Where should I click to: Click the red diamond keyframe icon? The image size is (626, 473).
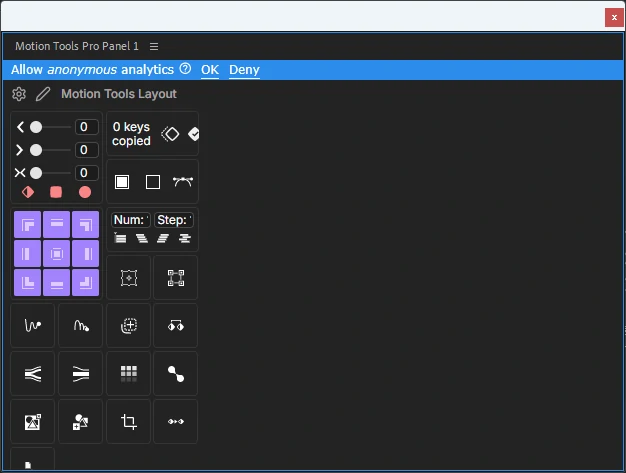(28, 192)
